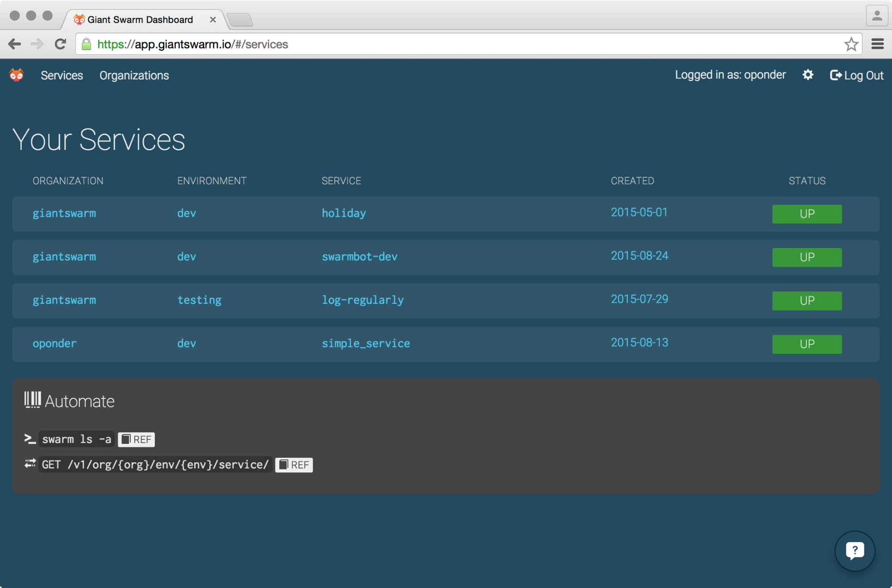This screenshot has width=892, height=588.
Task: Toggle UP status for simple_service
Action: click(x=807, y=343)
